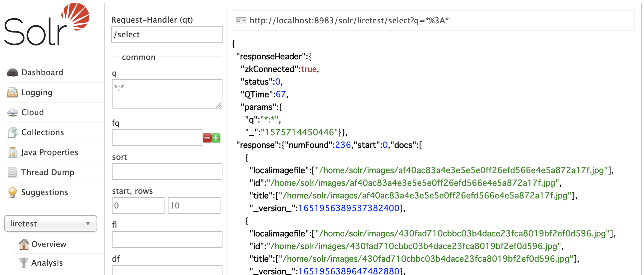This screenshot has width=644, height=275.
Task: Open the Cloud section
Action: [x=32, y=112]
